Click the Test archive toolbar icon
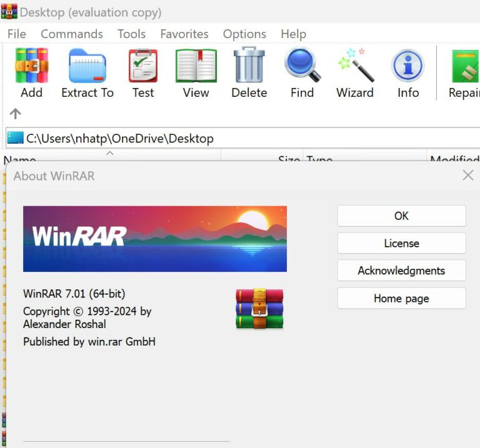 [143, 66]
